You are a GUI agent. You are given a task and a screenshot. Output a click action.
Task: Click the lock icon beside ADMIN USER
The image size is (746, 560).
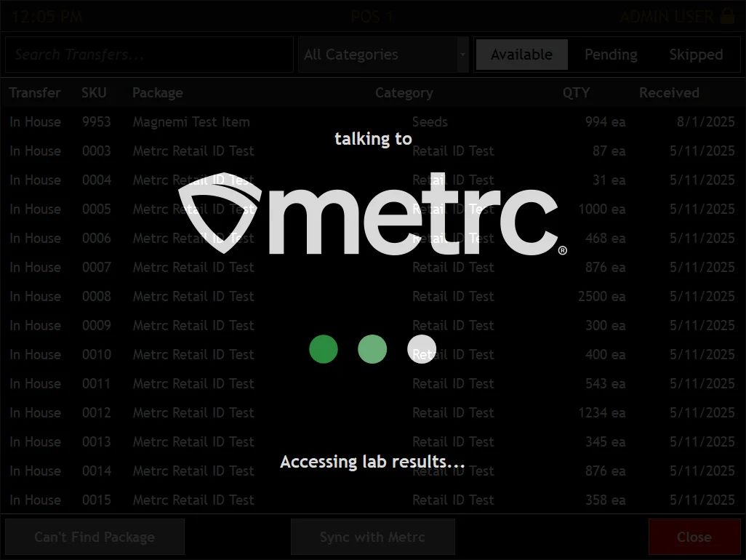coord(727,16)
